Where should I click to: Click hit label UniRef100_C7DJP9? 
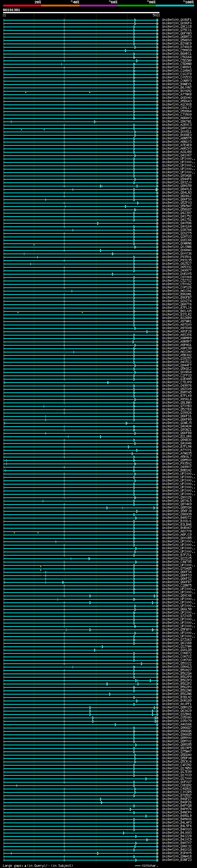click(x=177, y=382)
